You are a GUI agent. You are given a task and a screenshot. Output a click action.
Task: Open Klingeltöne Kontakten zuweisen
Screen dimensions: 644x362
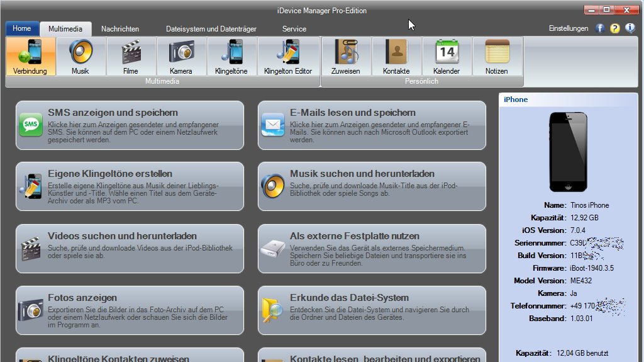point(130,355)
